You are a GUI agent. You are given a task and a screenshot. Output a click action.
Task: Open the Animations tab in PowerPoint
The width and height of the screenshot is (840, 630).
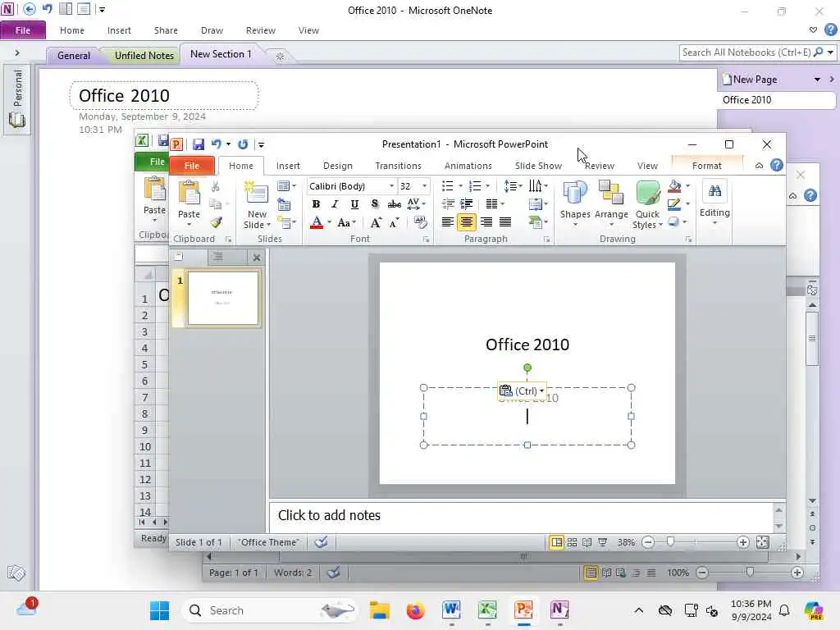(468, 166)
